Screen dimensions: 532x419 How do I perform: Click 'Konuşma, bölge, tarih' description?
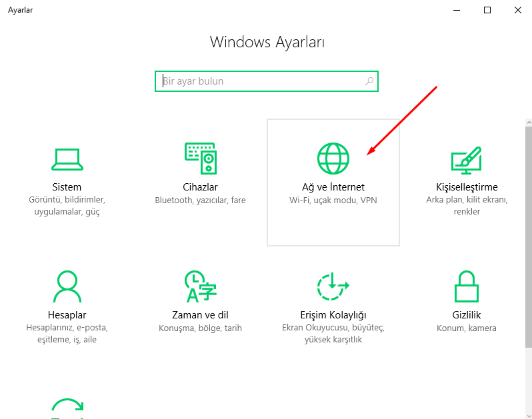[x=200, y=328]
